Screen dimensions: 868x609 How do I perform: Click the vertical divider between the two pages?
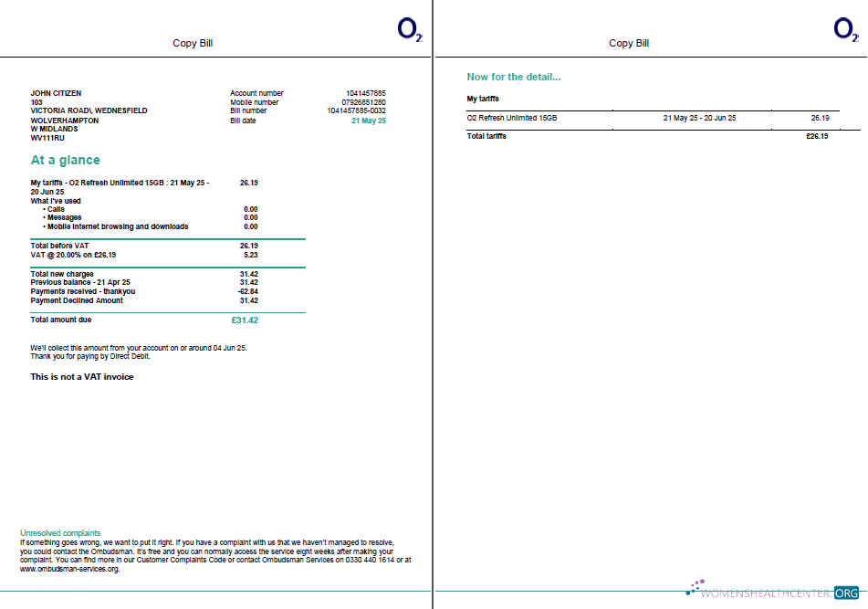coord(433,304)
